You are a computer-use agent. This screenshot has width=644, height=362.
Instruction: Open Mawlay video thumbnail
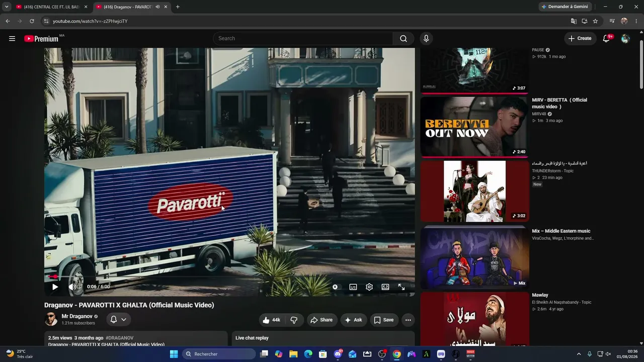coord(474,319)
